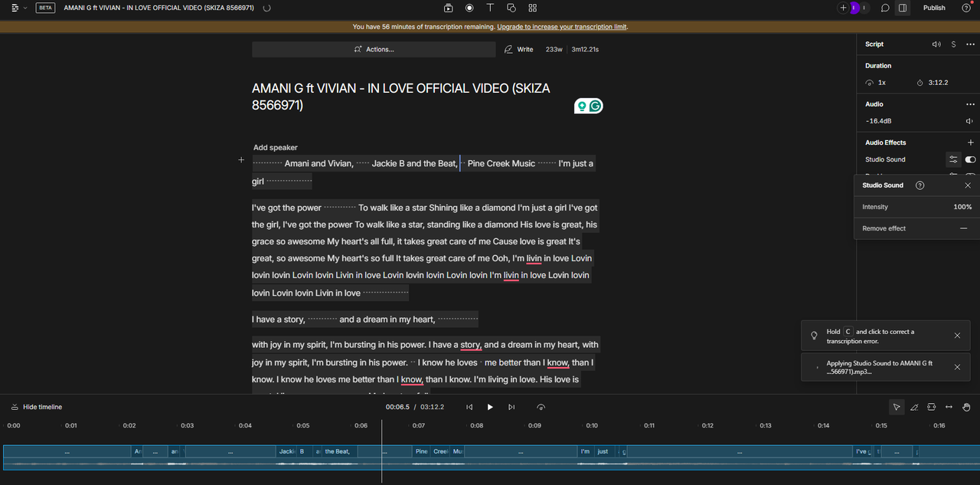Skip to previous marker in playback controls
This screenshot has height=485, width=980.
tap(469, 407)
